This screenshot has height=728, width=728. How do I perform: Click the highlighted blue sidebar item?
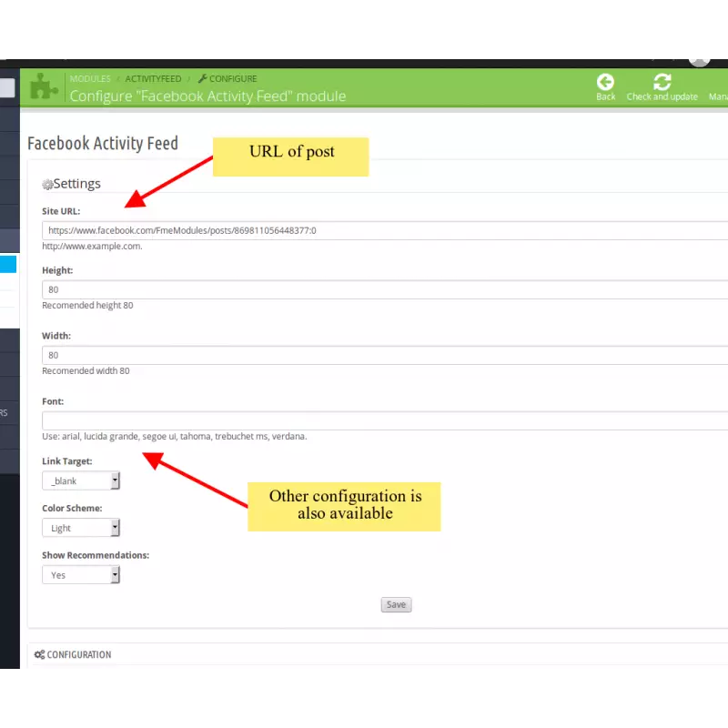(8, 264)
